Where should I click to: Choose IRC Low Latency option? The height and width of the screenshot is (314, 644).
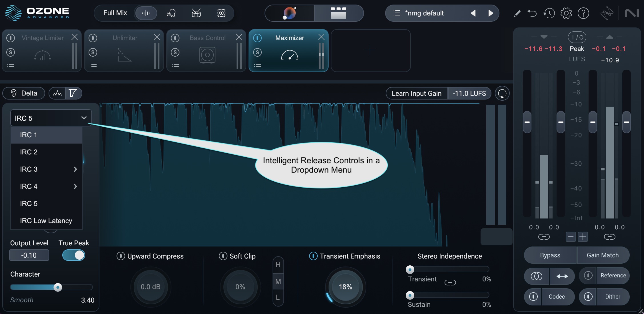click(x=47, y=221)
